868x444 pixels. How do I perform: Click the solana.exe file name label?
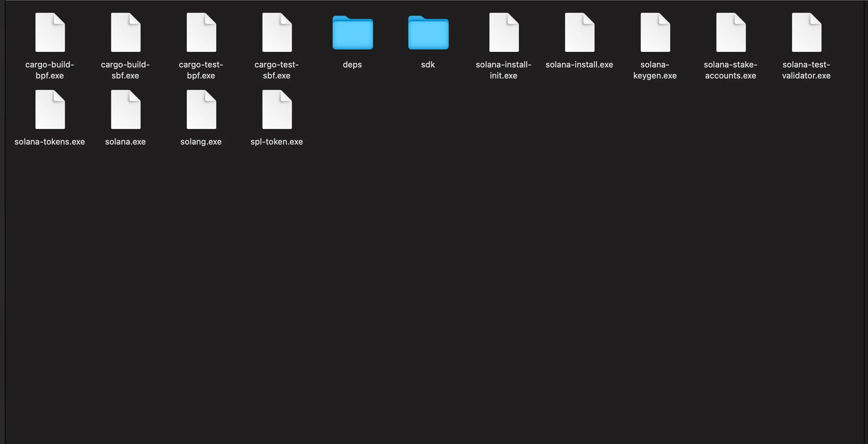[x=125, y=141]
